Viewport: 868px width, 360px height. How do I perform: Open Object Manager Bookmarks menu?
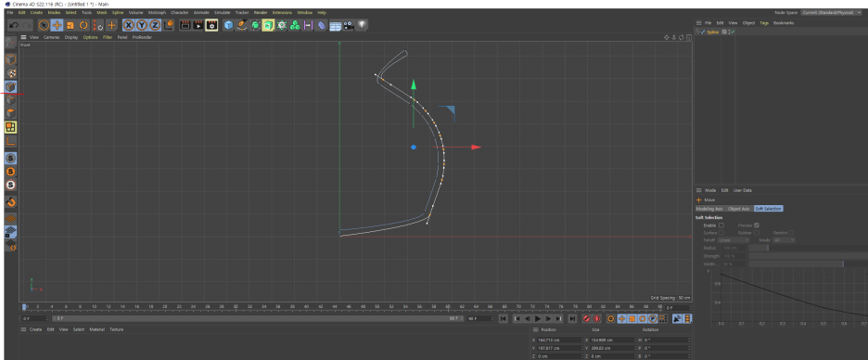tap(784, 22)
